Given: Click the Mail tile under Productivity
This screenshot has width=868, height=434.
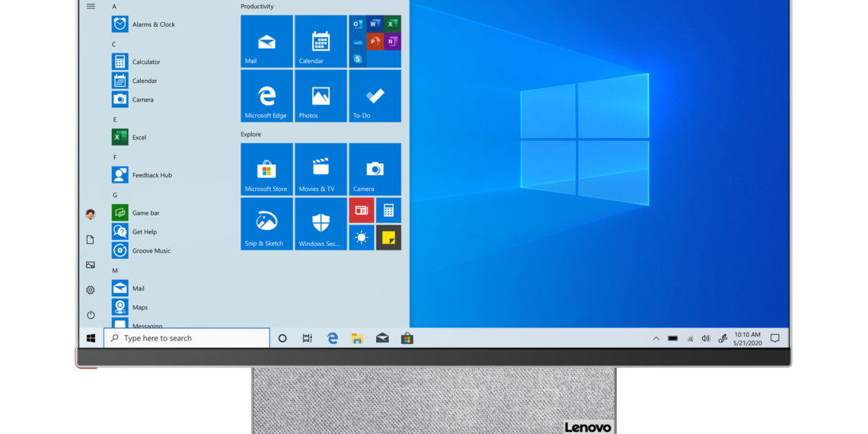Looking at the screenshot, I should pos(266,42).
